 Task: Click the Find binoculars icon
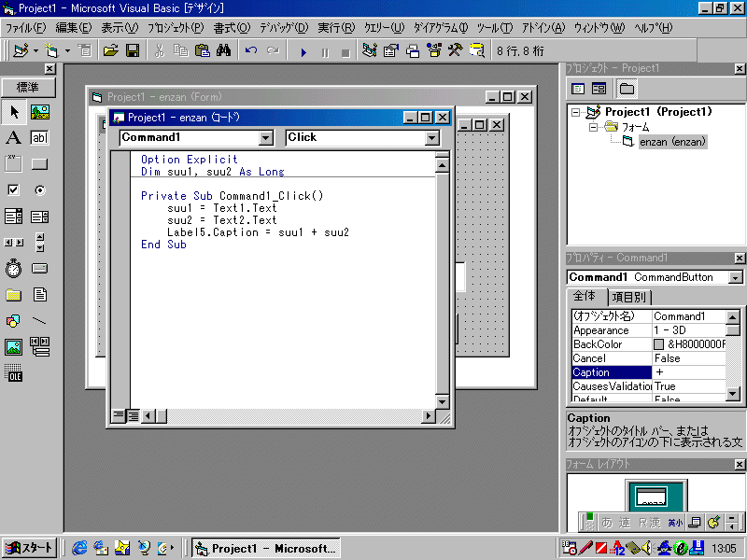223,50
